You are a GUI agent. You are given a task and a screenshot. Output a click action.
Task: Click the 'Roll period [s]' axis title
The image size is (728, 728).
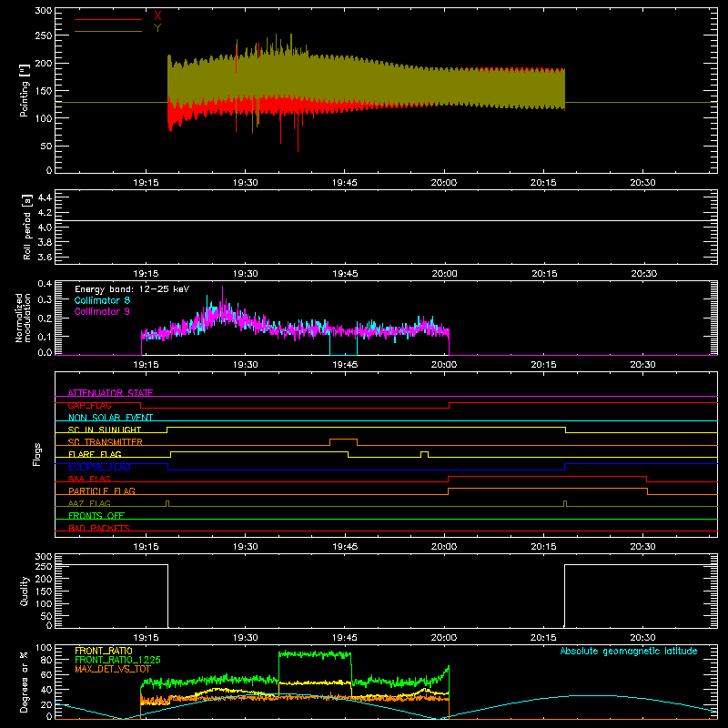pos(27,227)
